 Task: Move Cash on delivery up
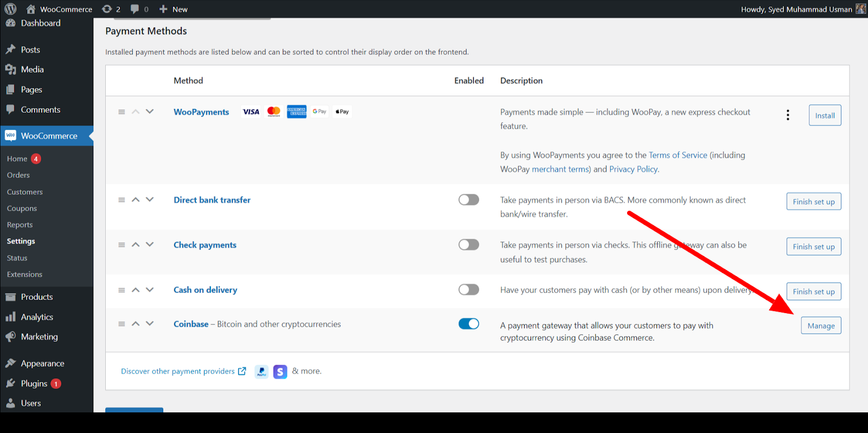[x=136, y=290]
